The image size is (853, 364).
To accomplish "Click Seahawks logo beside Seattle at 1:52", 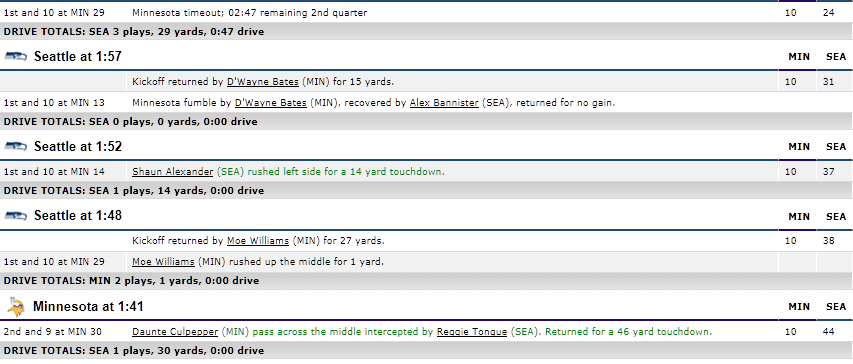I will point(16,146).
